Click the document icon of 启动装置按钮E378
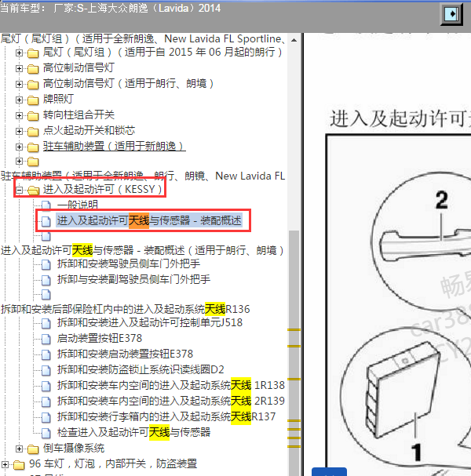Image resolution: width=471 pixels, height=476 pixels. click(x=46, y=339)
